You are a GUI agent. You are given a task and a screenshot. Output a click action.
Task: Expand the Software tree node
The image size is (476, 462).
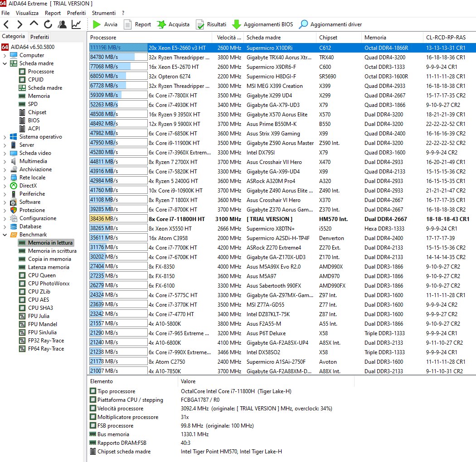pyautogui.click(x=5, y=202)
